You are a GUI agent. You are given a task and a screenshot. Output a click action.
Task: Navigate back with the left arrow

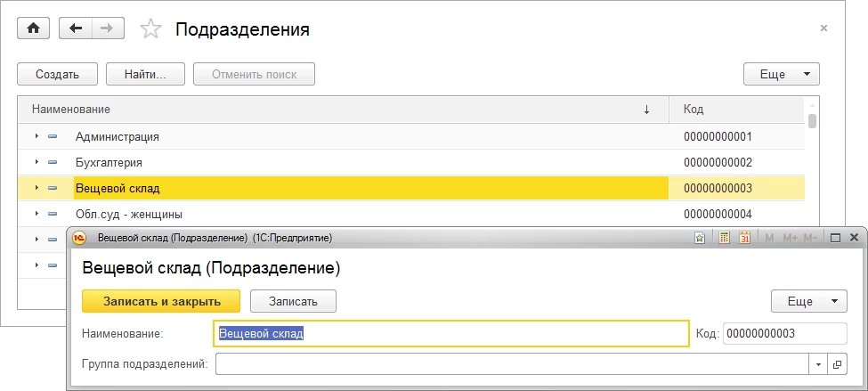tap(76, 29)
